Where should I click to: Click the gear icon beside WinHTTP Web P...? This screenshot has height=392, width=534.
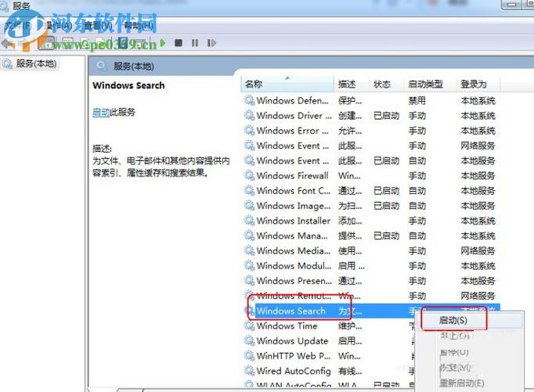pyautogui.click(x=249, y=356)
